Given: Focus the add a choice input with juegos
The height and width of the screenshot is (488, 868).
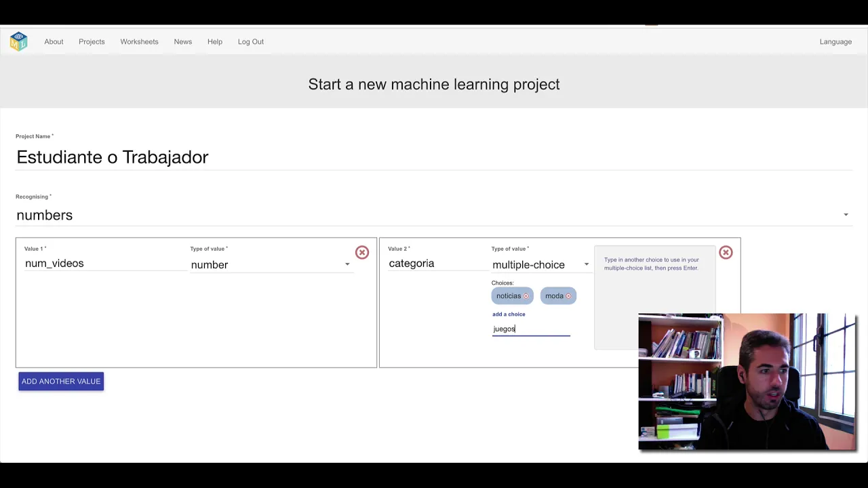Looking at the screenshot, I should (531, 329).
